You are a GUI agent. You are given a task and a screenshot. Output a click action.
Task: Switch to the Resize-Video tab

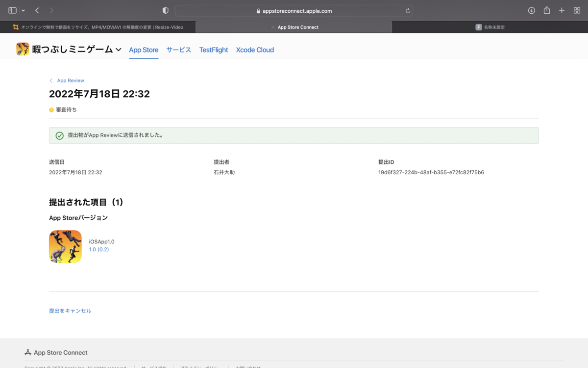pyautogui.click(x=98, y=27)
